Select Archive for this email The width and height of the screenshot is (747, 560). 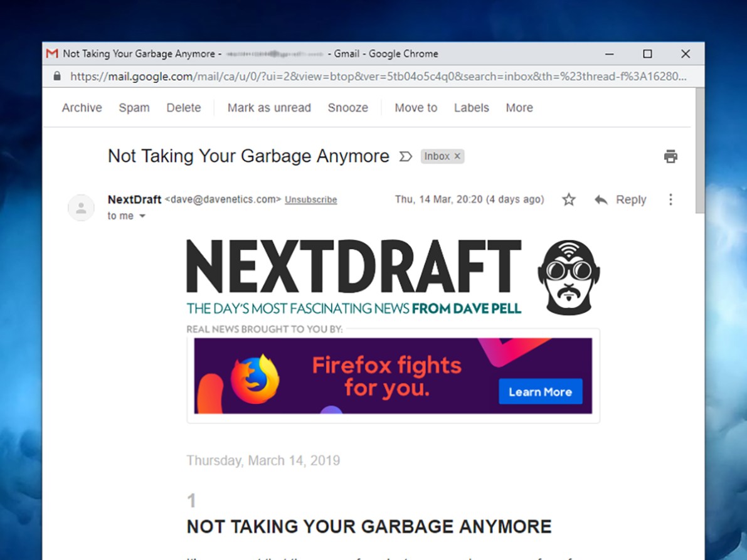[x=81, y=108]
